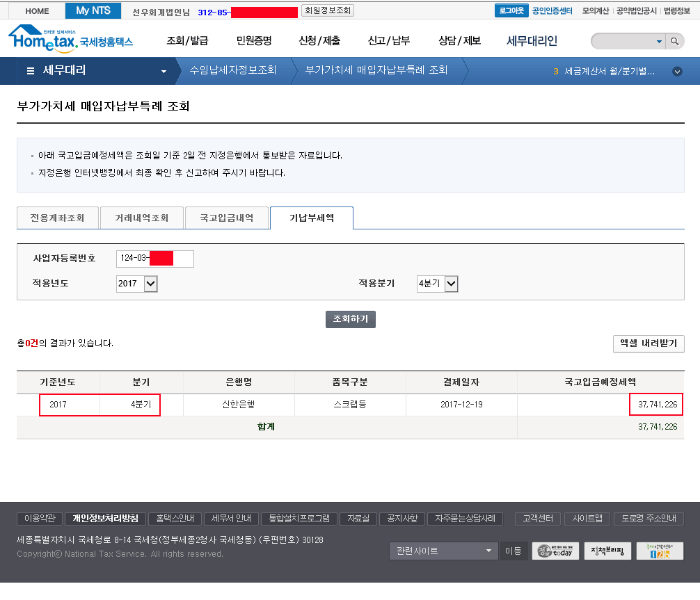
Task: Select the 국고입금내역 tab
Action: pyautogui.click(x=226, y=218)
